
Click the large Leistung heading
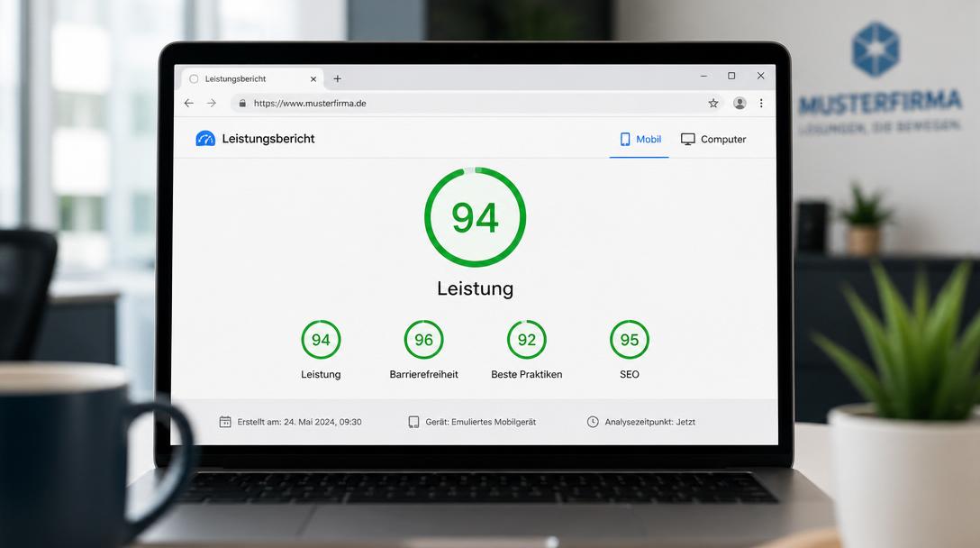point(475,288)
